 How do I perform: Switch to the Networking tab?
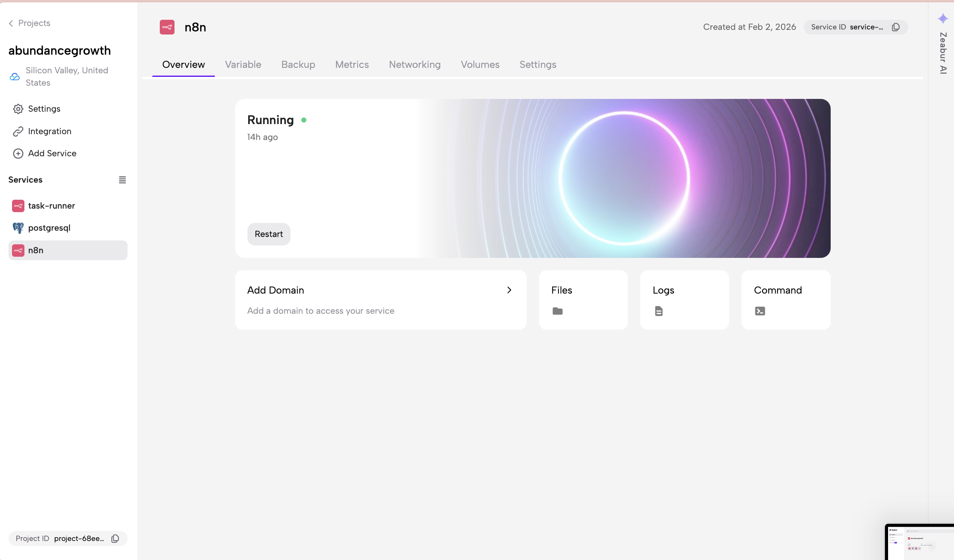point(415,65)
